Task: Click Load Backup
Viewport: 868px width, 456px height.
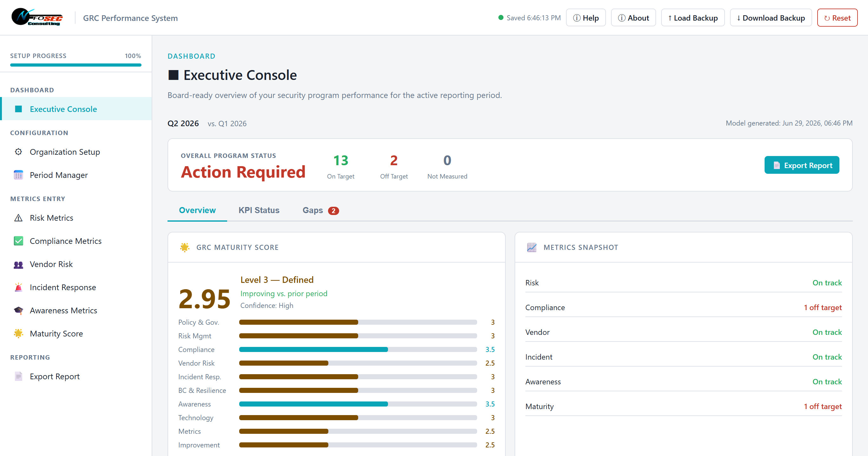Action: click(693, 17)
